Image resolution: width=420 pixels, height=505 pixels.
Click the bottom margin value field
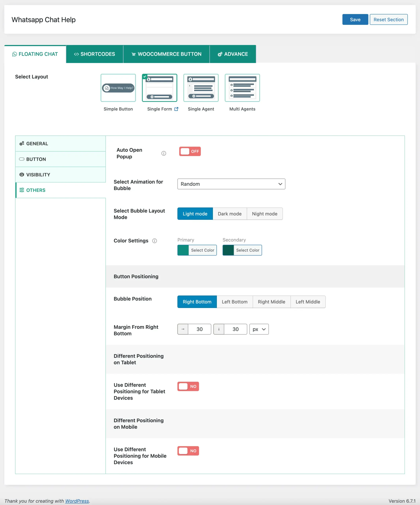(236, 329)
